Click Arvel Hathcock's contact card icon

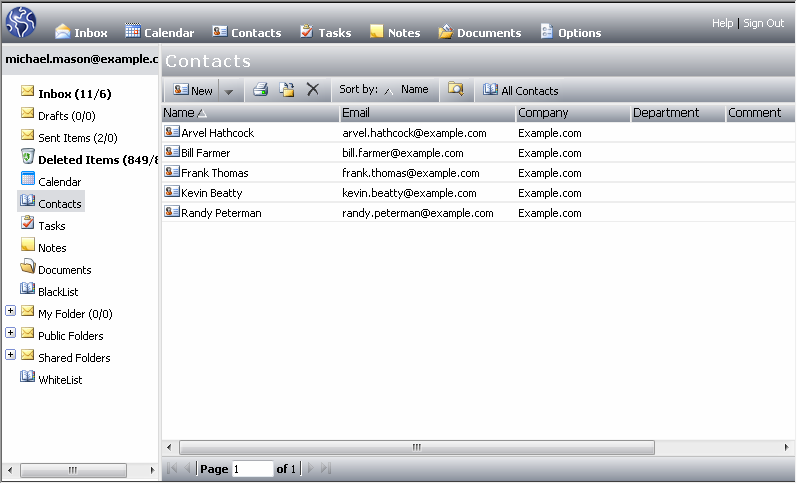[171, 132]
